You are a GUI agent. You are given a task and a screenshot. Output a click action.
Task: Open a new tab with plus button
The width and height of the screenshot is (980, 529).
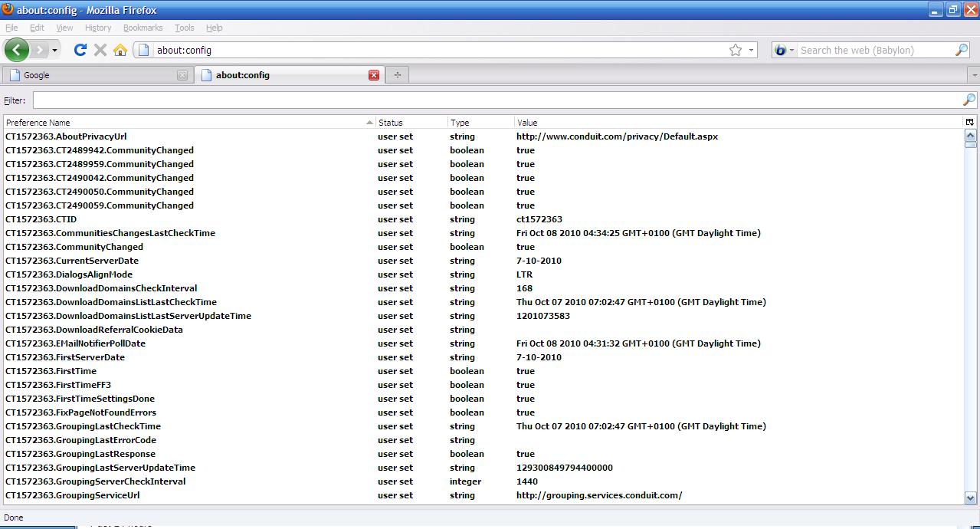tap(397, 75)
